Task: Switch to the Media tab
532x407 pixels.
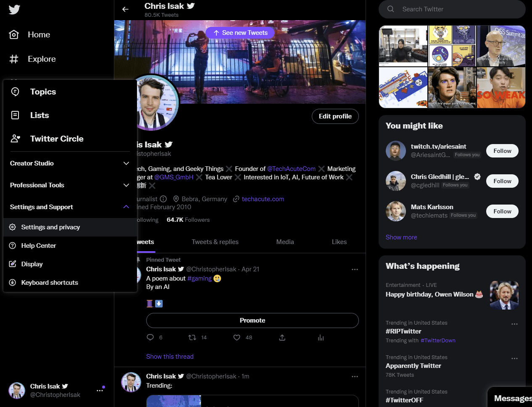Action: 285,242
